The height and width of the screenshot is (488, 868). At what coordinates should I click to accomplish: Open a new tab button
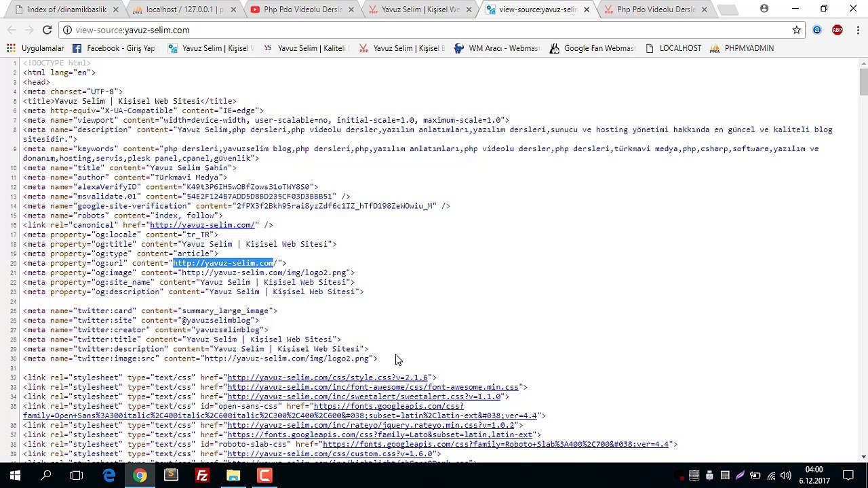click(727, 9)
